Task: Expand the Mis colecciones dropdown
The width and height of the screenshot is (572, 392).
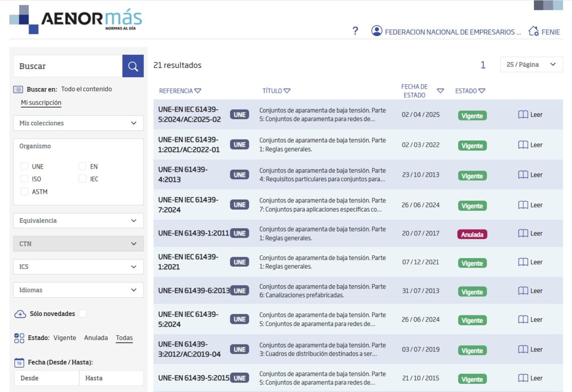Action: [x=78, y=123]
